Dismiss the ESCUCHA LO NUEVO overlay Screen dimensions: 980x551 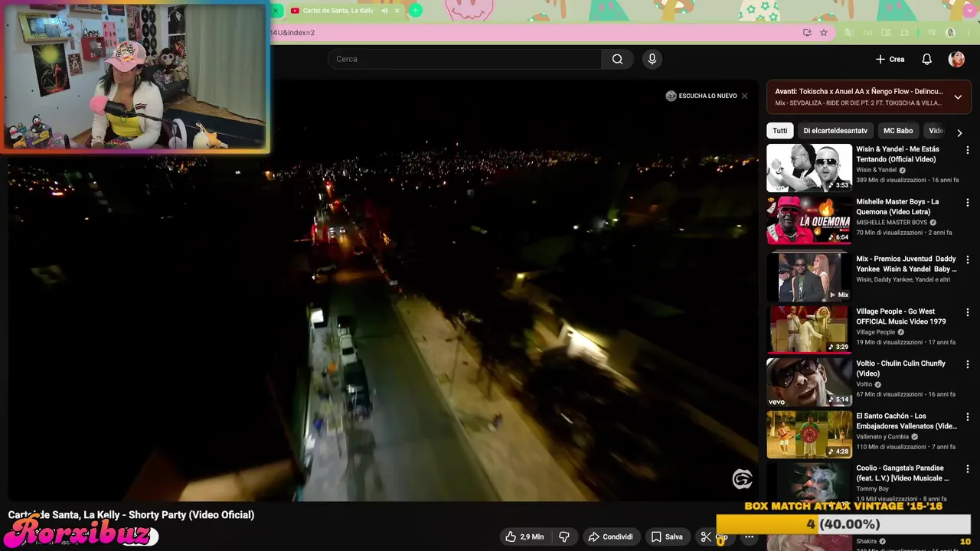click(x=744, y=96)
